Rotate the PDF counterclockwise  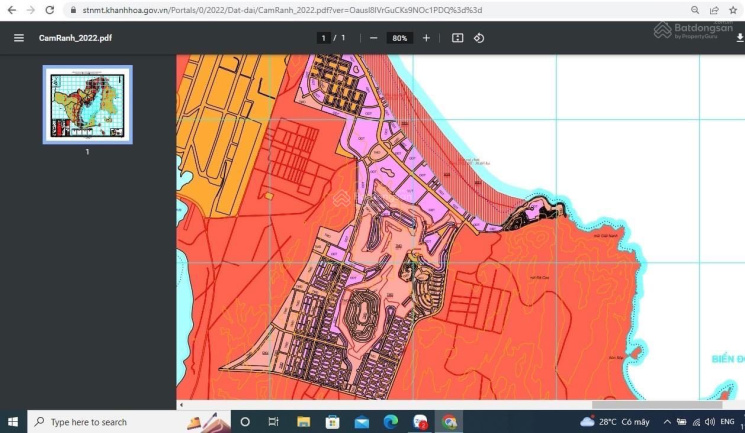point(479,38)
